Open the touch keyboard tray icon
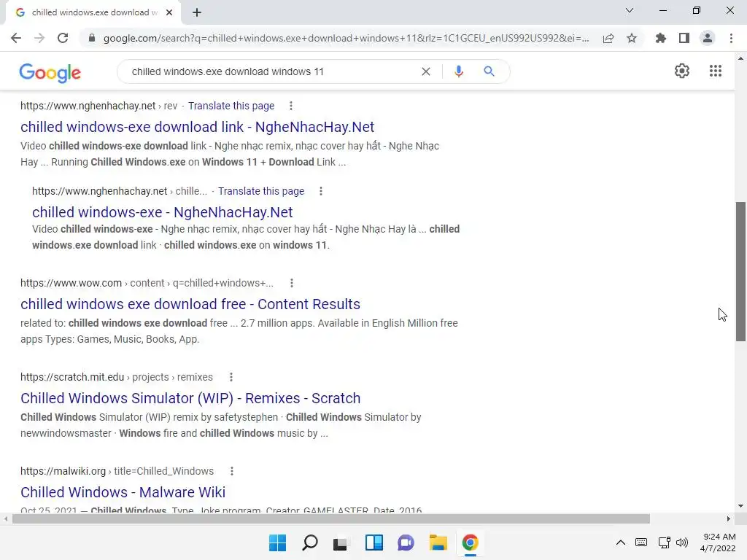This screenshot has height=560, width=747. [641, 542]
